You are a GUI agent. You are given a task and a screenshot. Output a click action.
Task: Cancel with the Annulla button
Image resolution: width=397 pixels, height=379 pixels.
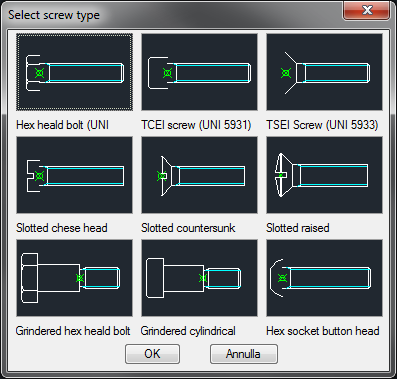coord(244,354)
